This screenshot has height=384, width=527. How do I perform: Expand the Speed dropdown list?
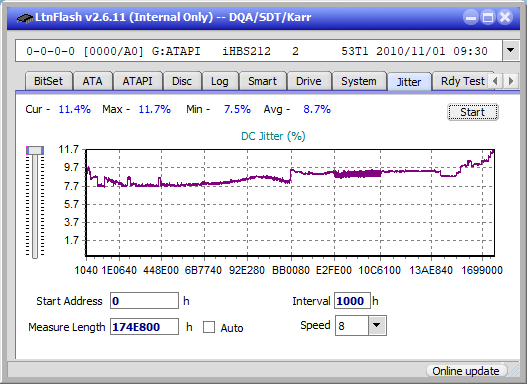pos(377,325)
